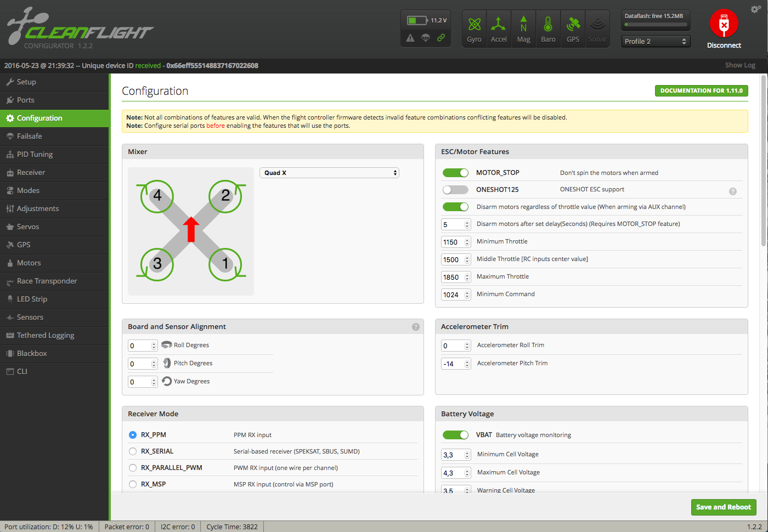Open the Modes tab
Screen dimensions: 768x532
(54, 190)
